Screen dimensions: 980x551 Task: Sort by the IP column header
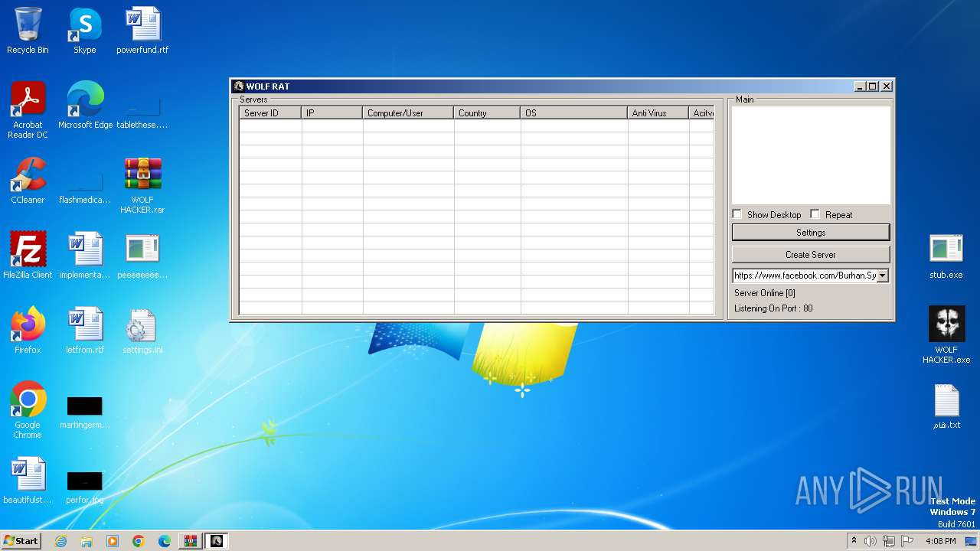pyautogui.click(x=332, y=112)
